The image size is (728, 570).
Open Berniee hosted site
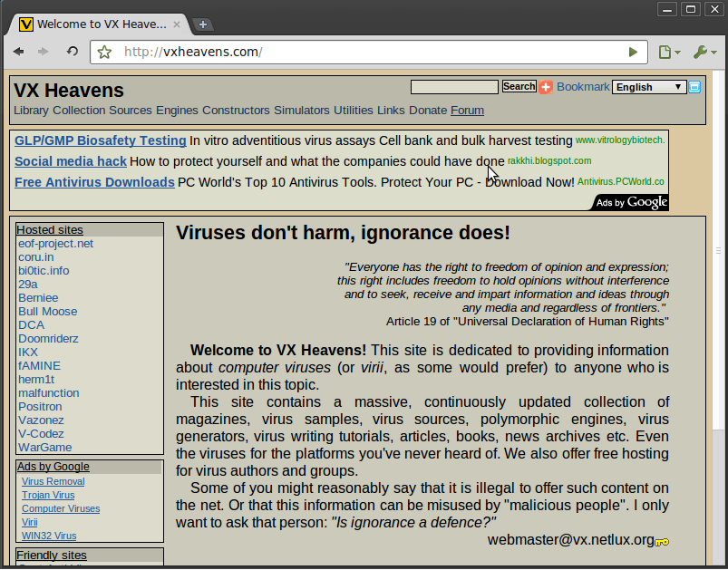point(38,298)
